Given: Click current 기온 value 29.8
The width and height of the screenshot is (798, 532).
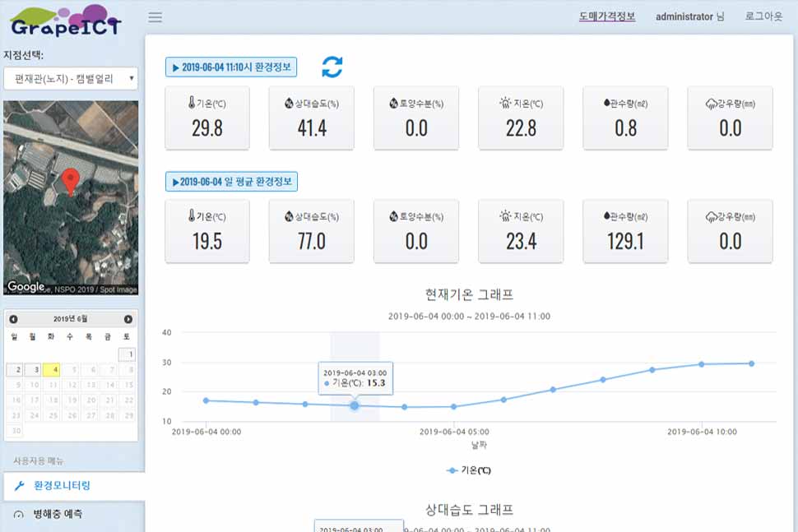Looking at the screenshot, I should point(207,128).
